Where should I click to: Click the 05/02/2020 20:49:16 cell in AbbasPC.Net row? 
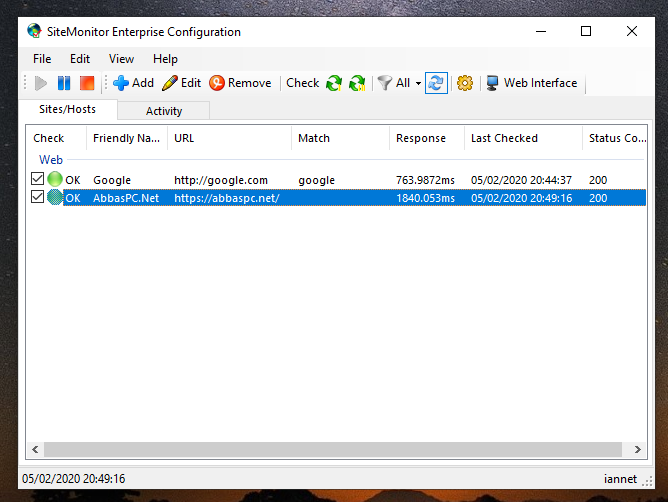click(x=521, y=198)
